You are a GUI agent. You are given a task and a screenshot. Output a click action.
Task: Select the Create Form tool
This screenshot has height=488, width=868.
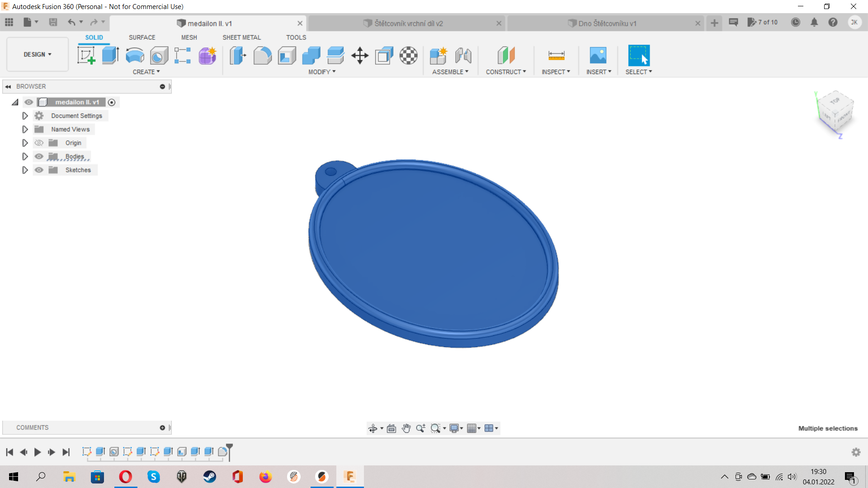(x=208, y=56)
